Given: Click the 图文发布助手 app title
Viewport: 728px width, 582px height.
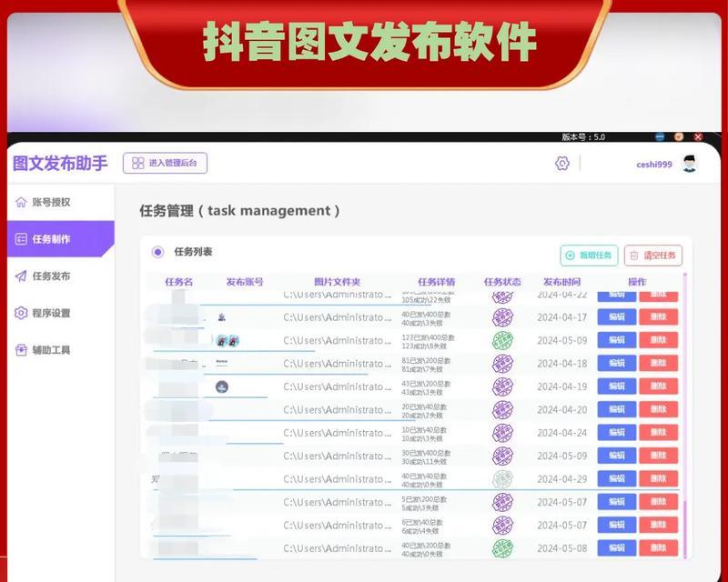Looking at the screenshot, I should pyautogui.click(x=60, y=163).
